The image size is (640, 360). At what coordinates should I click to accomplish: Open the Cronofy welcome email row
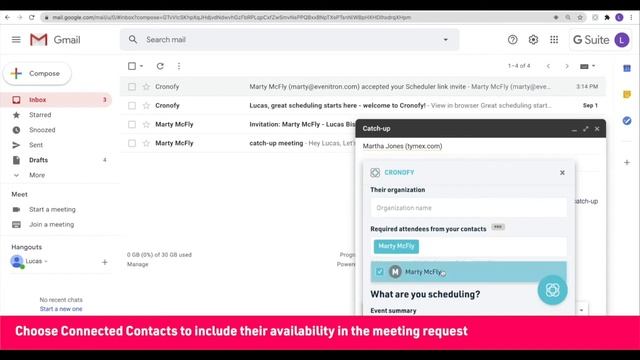click(x=362, y=105)
